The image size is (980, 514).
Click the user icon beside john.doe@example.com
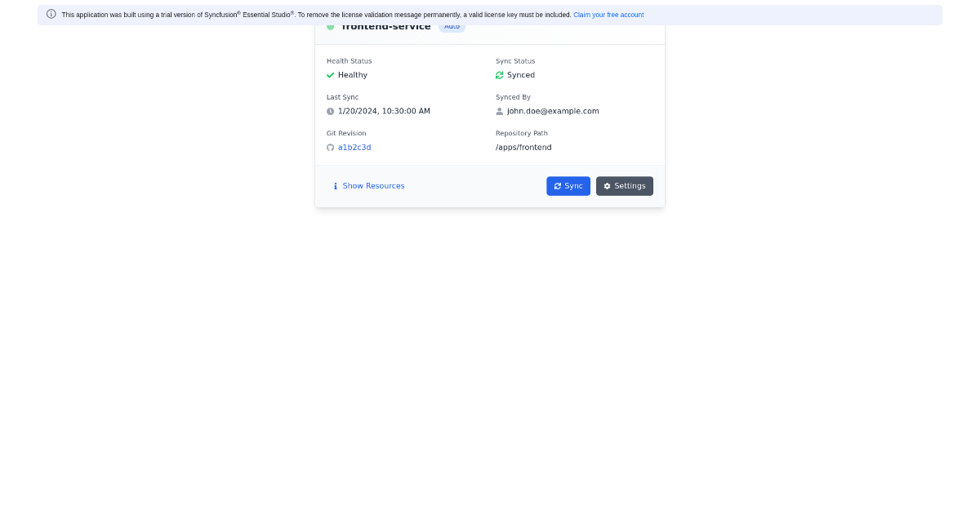coord(499,111)
